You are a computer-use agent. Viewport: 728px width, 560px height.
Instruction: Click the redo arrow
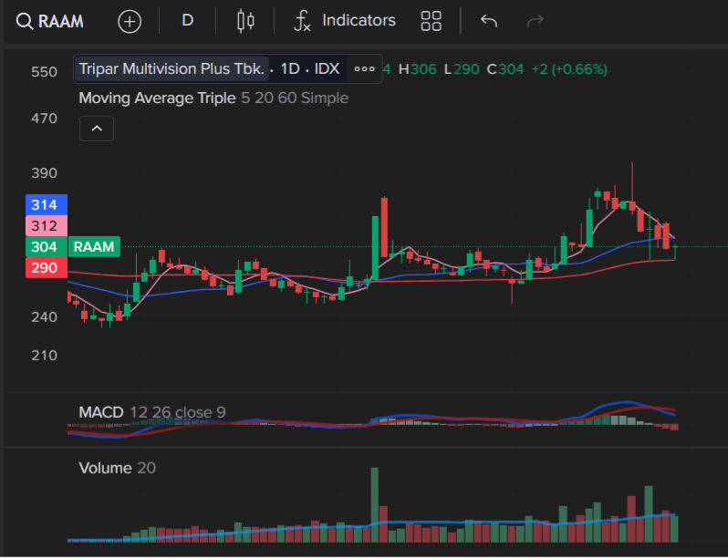(535, 21)
